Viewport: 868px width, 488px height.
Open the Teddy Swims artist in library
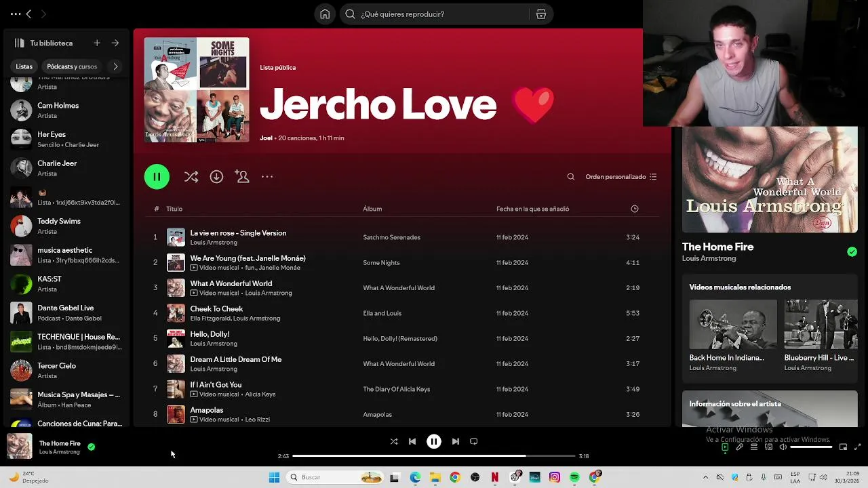(65, 226)
